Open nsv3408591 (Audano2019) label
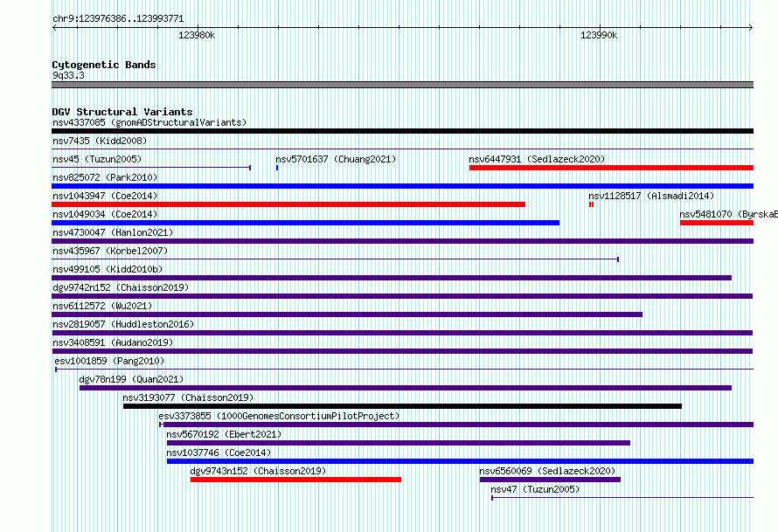778x532 pixels. 113,342
